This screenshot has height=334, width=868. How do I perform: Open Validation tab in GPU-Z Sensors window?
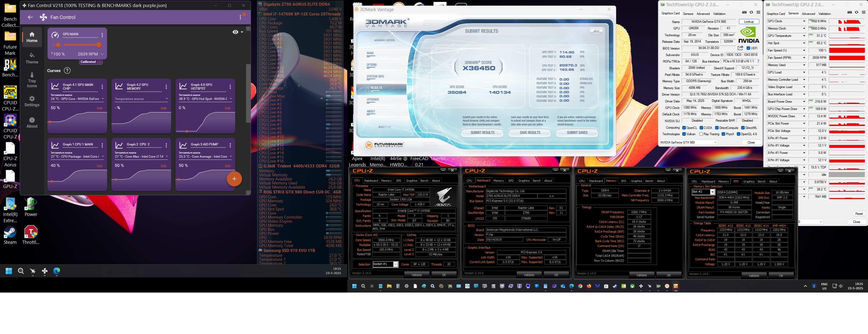pyautogui.click(x=825, y=14)
